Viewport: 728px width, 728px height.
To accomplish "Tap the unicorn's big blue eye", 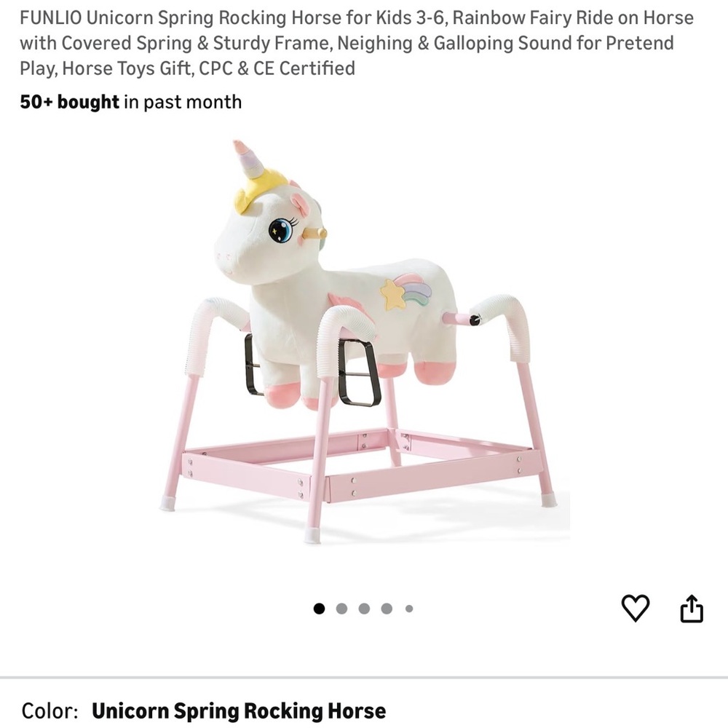I will pos(280,229).
